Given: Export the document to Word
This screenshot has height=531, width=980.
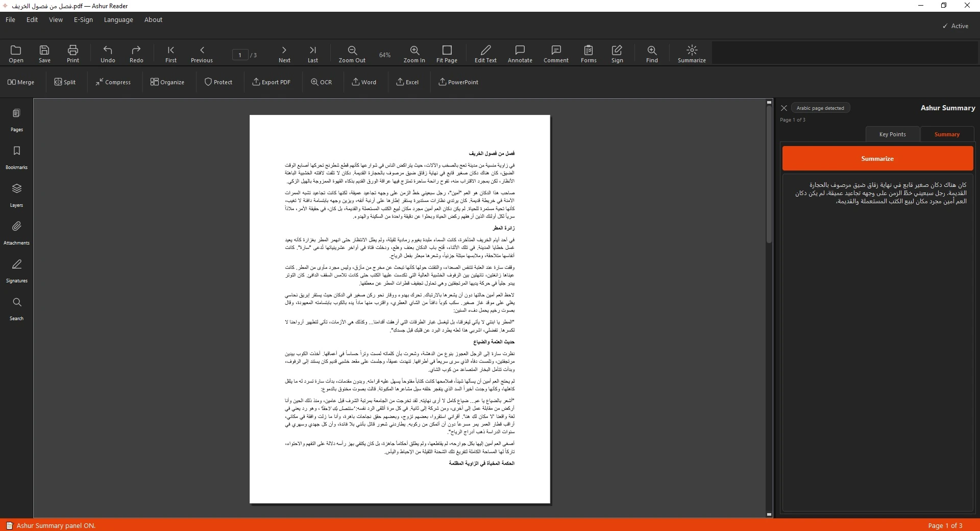Looking at the screenshot, I should pyautogui.click(x=364, y=82).
